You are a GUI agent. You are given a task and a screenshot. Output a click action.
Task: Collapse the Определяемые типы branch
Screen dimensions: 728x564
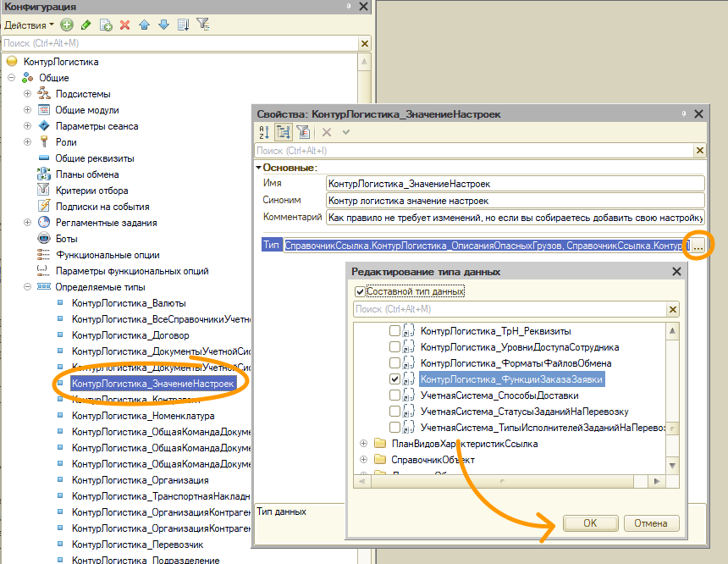click(x=27, y=286)
